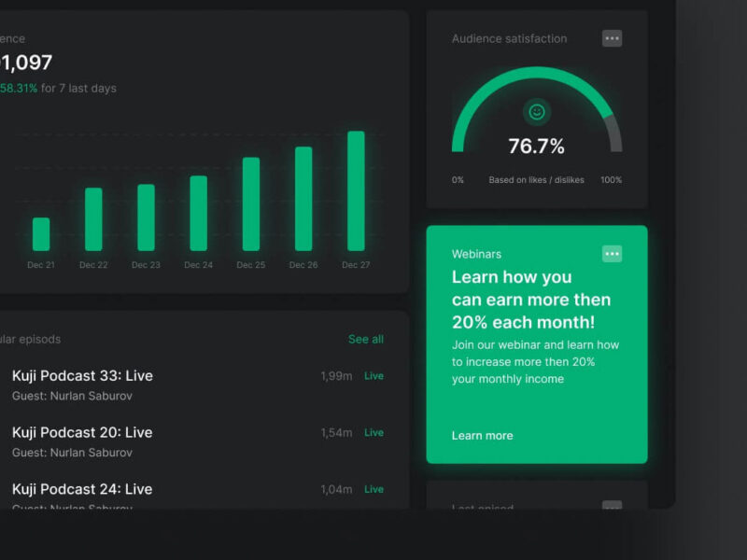Click the smiley face icon in gauge
Image resolution: width=747 pixels, height=560 pixels.
click(x=537, y=112)
